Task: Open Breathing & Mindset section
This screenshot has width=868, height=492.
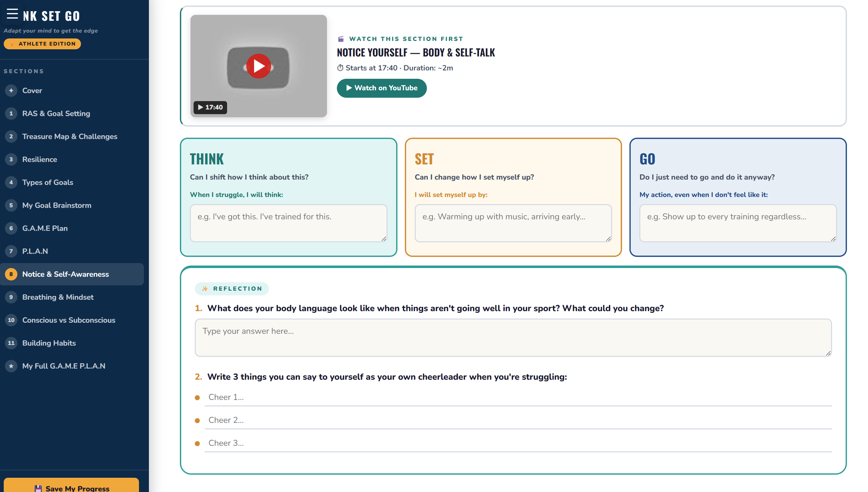Action: (x=72, y=297)
